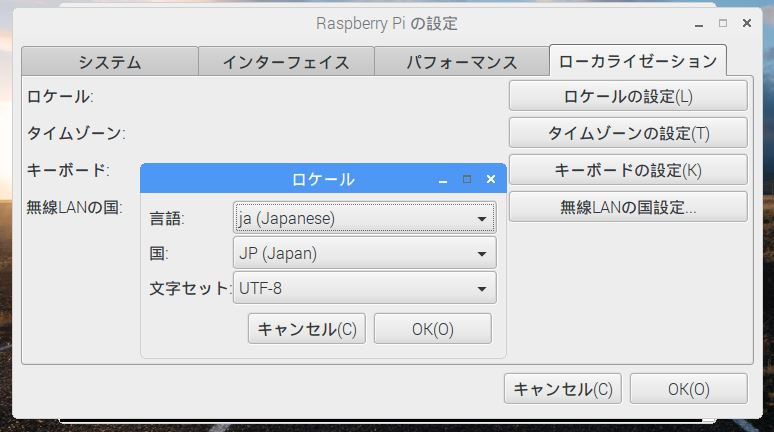Close the Raspberry Pi の設定 window

point(747,23)
